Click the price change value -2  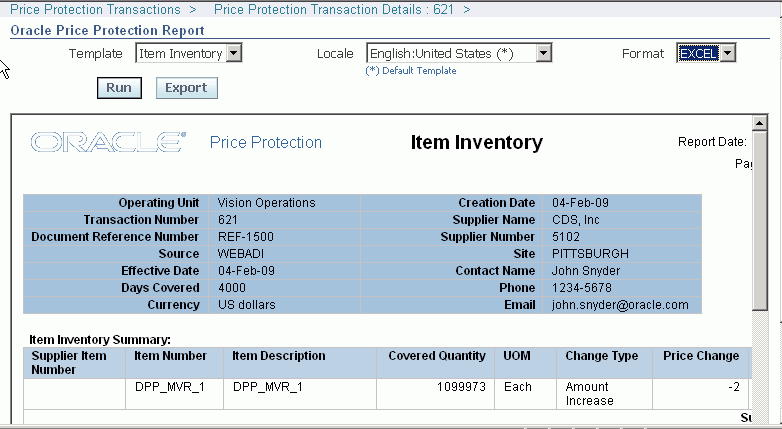(734, 387)
